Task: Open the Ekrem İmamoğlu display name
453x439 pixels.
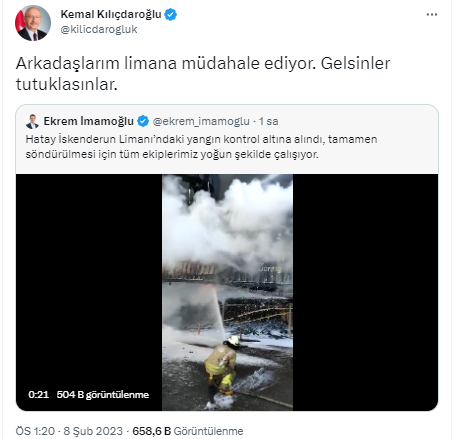Action: point(89,121)
